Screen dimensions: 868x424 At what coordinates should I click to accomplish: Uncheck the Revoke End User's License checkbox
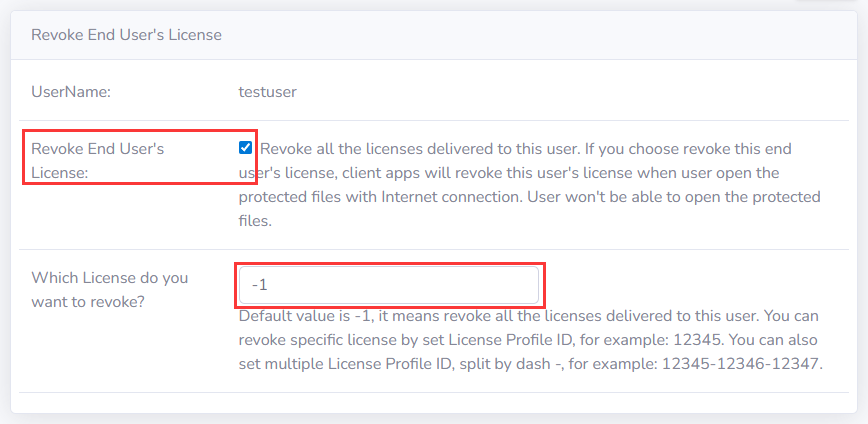click(x=246, y=148)
